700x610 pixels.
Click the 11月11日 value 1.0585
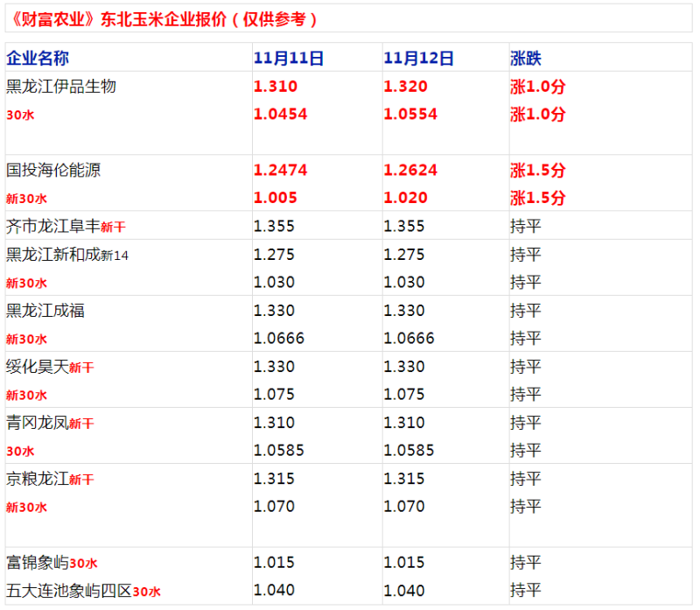279,450
